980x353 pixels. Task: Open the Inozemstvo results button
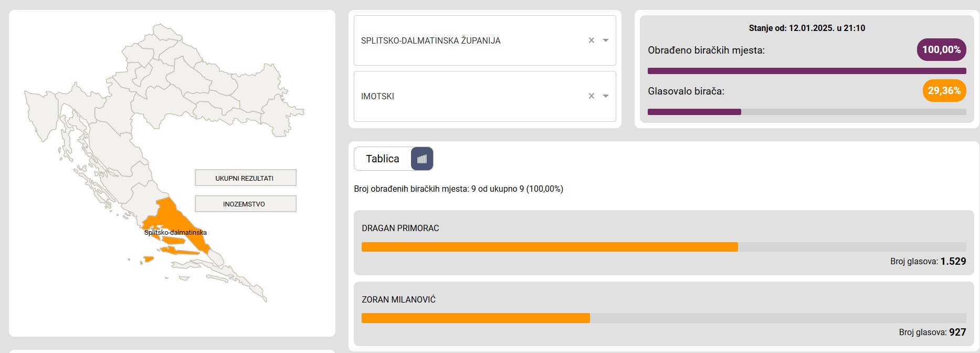(x=245, y=204)
